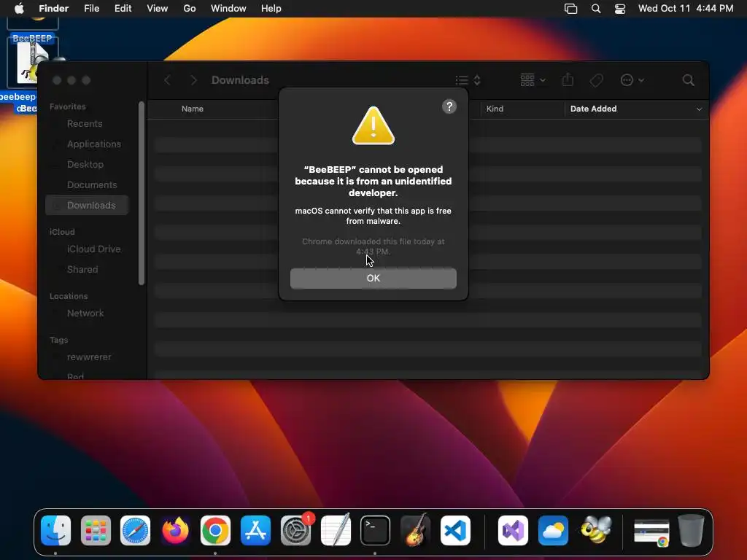This screenshot has height=560, width=747.
Task: Sort by Date Added column header
Action: [x=593, y=109]
